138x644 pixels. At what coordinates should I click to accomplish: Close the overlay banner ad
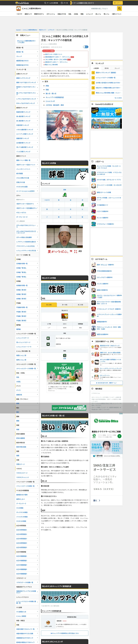135,405
